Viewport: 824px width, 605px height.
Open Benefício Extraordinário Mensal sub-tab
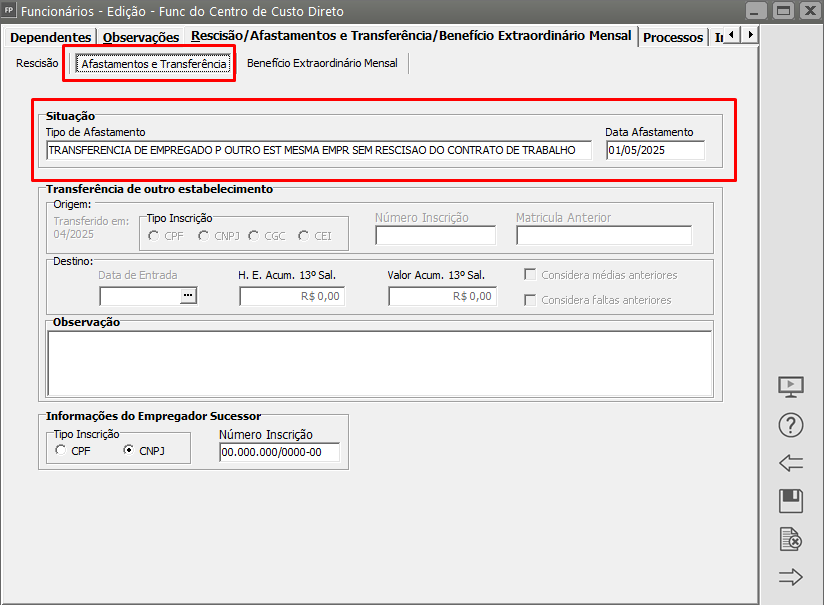coord(322,63)
